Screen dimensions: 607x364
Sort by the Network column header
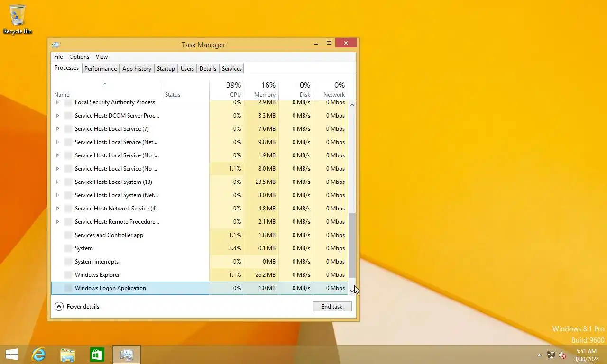point(331,90)
